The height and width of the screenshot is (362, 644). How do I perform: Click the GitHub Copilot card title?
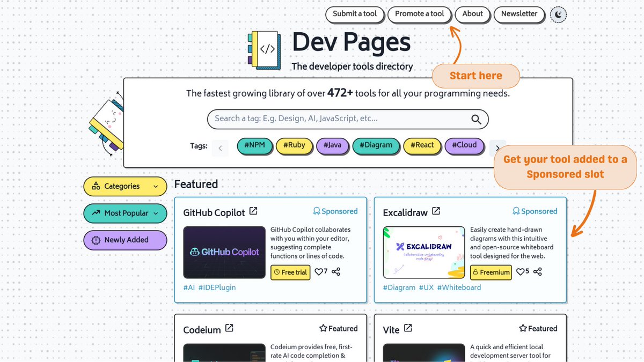tap(214, 213)
